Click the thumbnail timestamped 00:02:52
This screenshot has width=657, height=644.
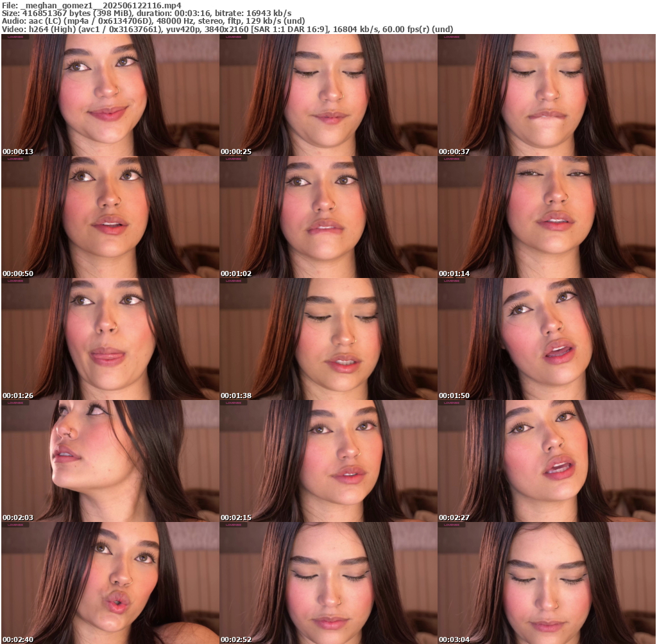point(328,583)
